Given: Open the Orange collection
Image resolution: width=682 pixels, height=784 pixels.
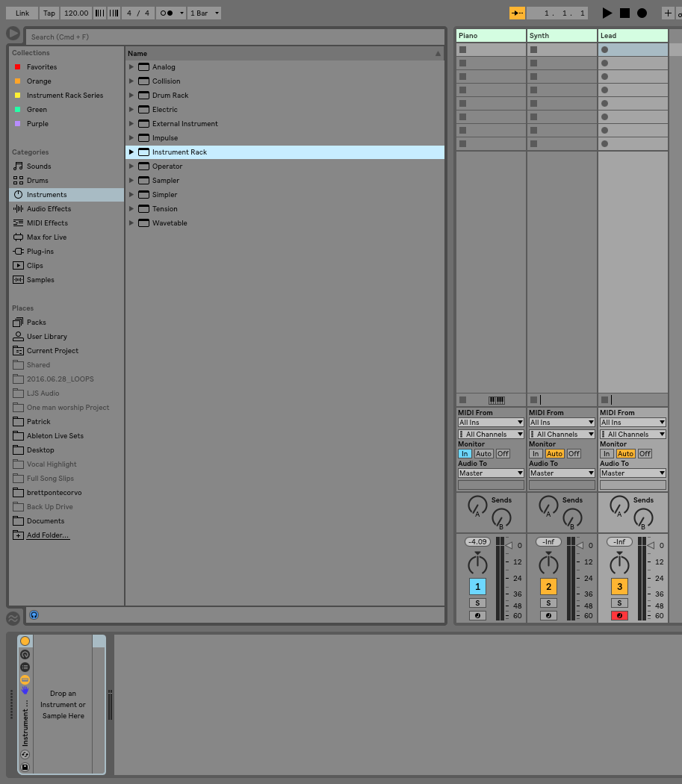Looking at the screenshot, I should [x=39, y=81].
